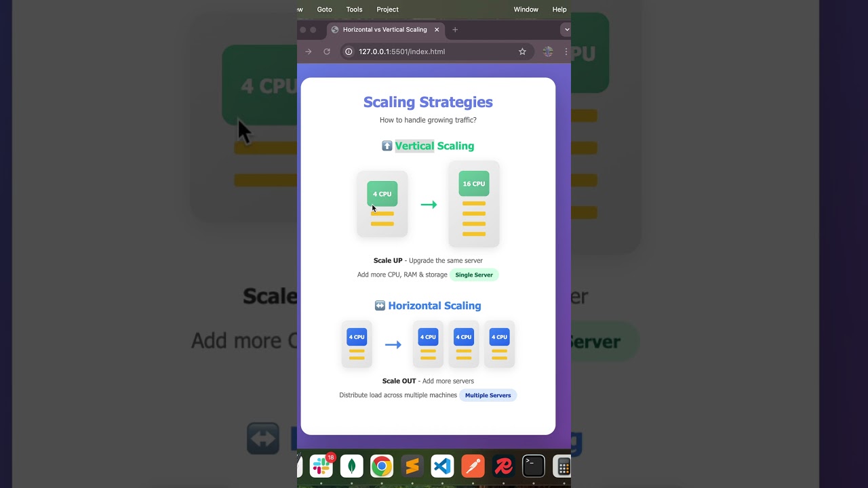The height and width of the screenshot is (488, 868).
Task: Click the up-arrow emoji beside Vertical Scaling
Action: 387,146
